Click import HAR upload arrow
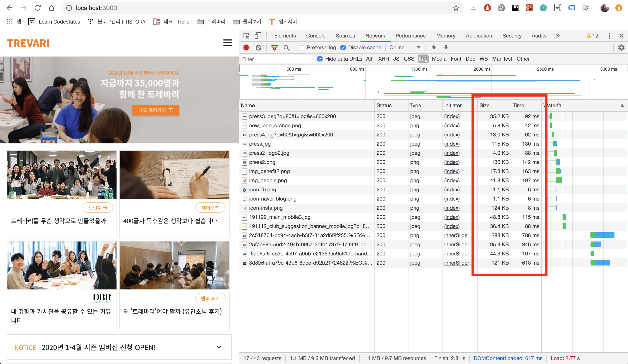 [434, 48]
